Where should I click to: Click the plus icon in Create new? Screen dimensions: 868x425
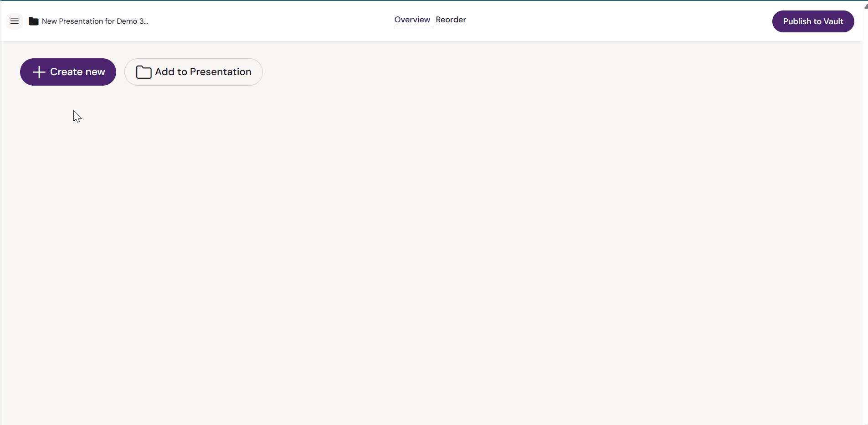39,72
